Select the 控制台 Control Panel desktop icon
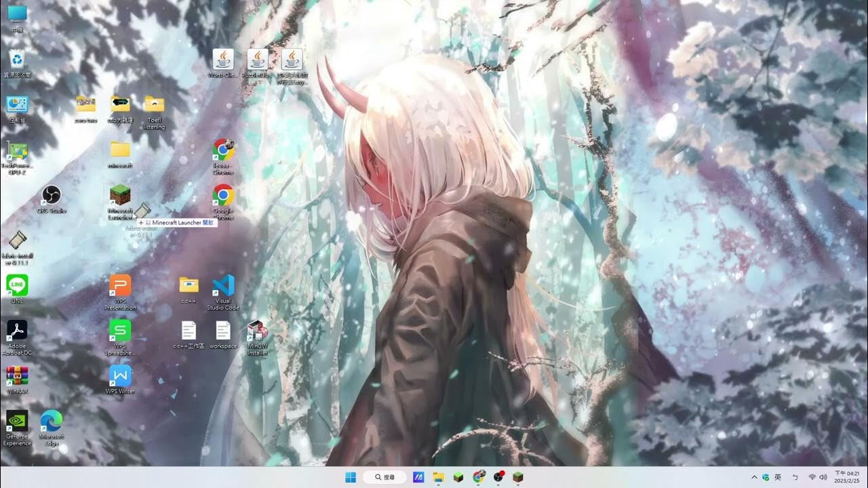Image resolution: width=868 pixels, height=488 pixels. [x=17, y=108]
